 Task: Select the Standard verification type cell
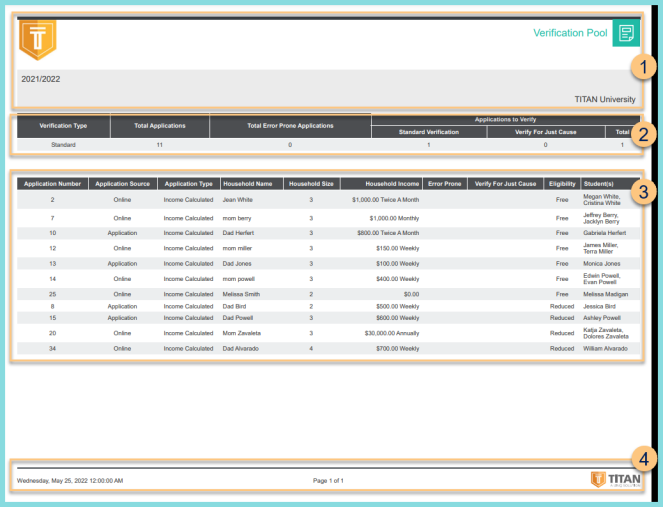63,145
